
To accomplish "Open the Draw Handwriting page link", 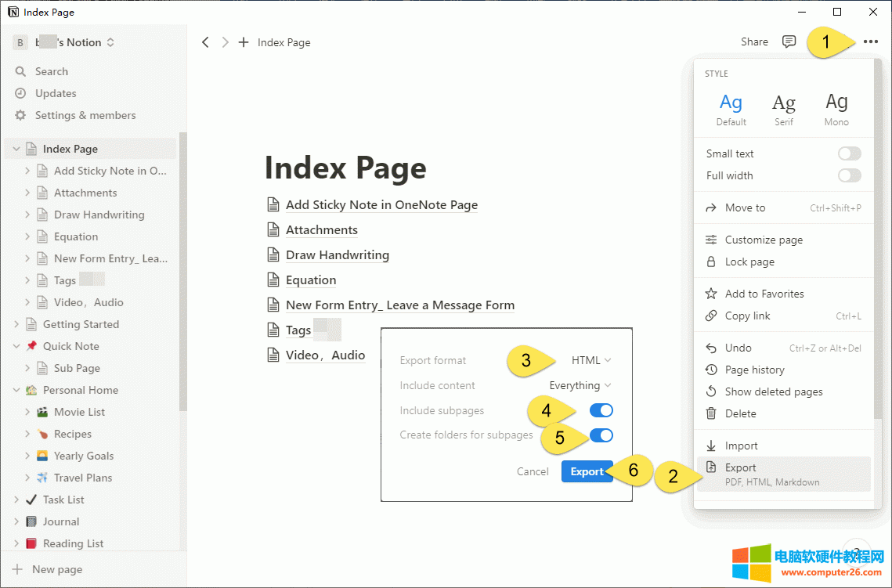I will [337, 255].
